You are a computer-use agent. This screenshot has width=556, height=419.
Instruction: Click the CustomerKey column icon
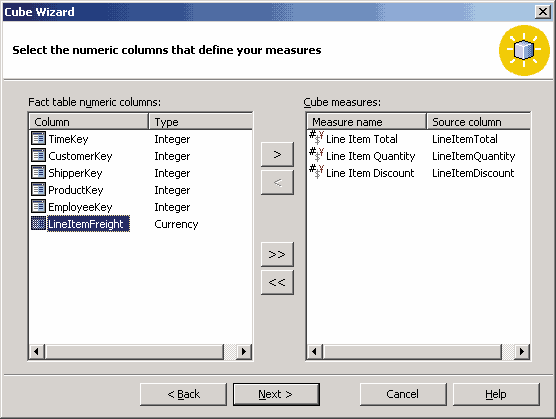(x=38, y=156)
